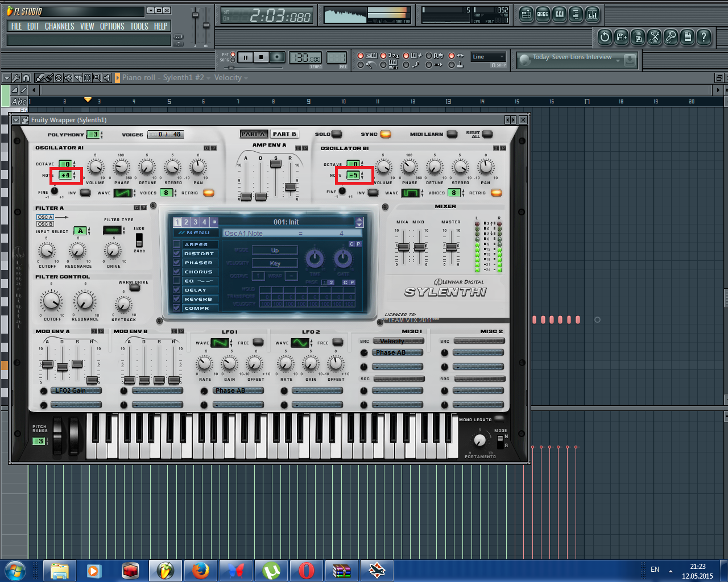Open the Line snap dropdown
This screenshot has height=582, width=728.
tap(489, 57)
